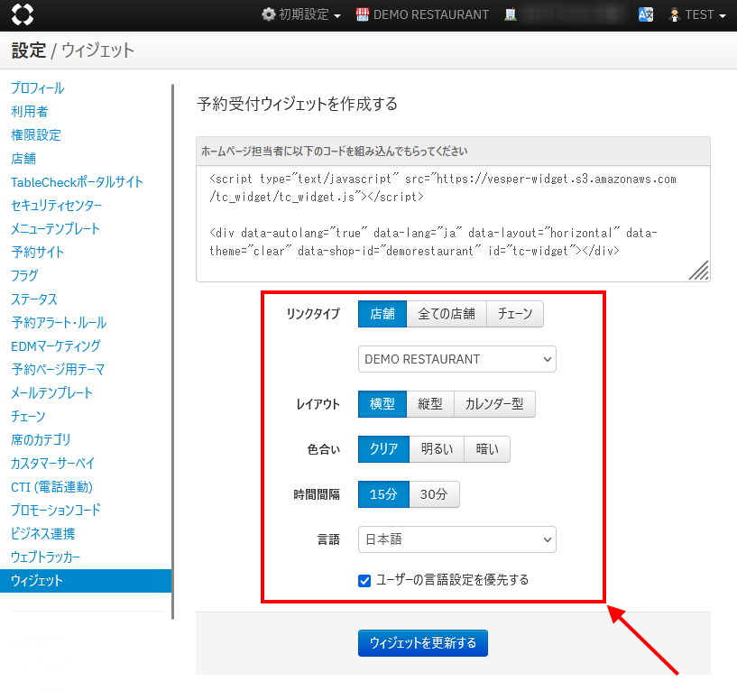This screenshot has width=737, height=700.
Task: Click the textarea resize handle
Action: point(699,271)
